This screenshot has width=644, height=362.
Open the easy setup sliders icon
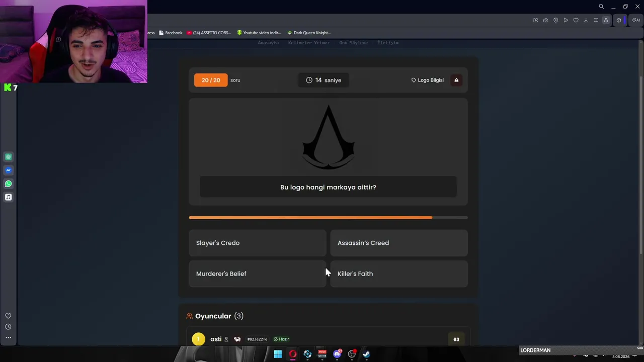click(596, 20)
